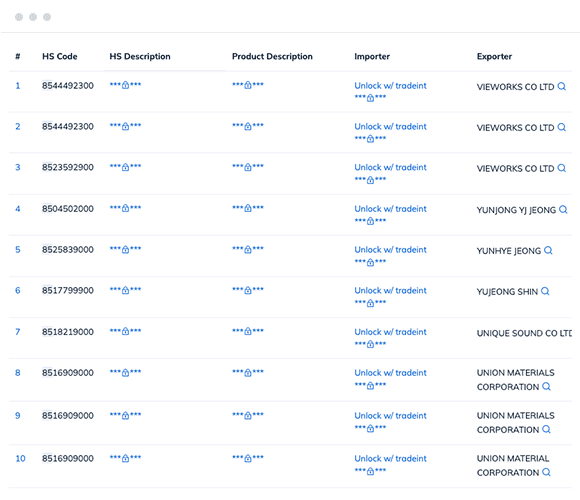580x500 pixels.
Task: Click search icon beside YUJEONG SHIN
Action: coord(545,291)
